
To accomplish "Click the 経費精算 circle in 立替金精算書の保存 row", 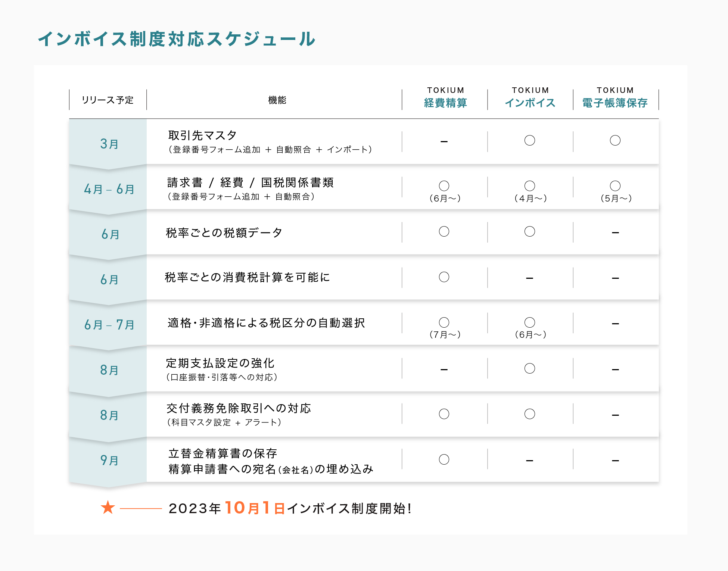I will (x=444, y=459).
